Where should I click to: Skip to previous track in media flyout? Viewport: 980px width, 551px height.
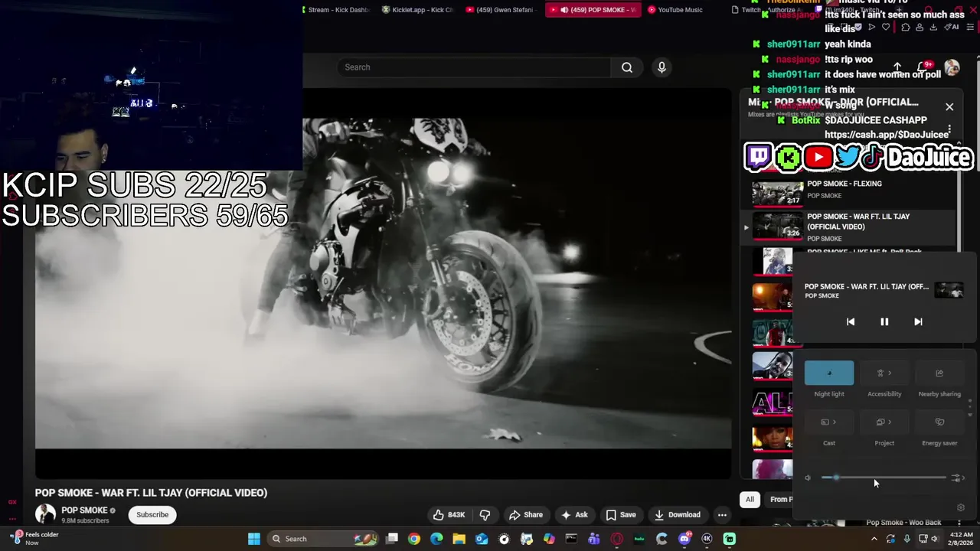(851, 322)
